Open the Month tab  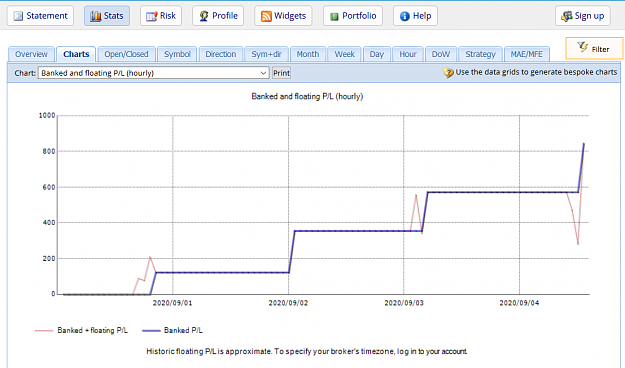point(308,54)
